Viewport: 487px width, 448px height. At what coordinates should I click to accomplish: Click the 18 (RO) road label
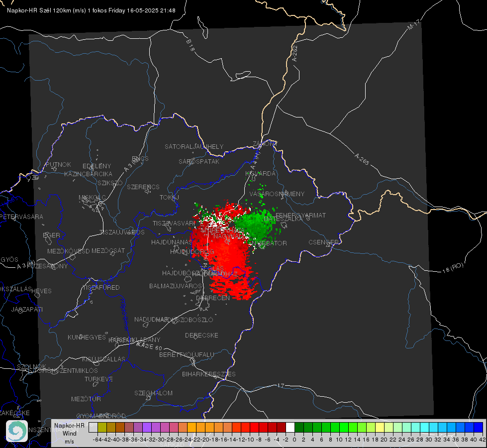tap(453, 268)
